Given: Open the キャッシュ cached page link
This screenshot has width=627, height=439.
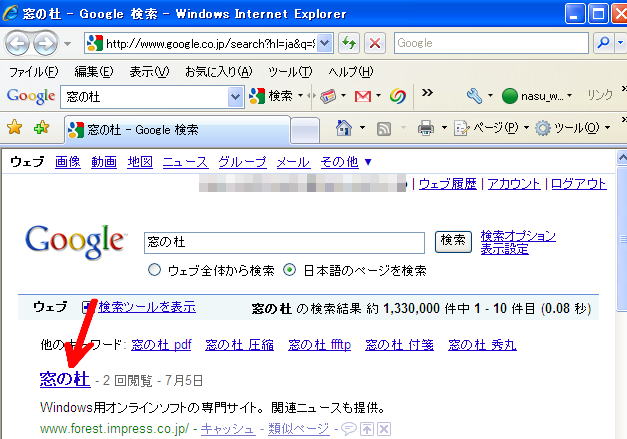Looking at the screenshot, I should click(228, 429).
